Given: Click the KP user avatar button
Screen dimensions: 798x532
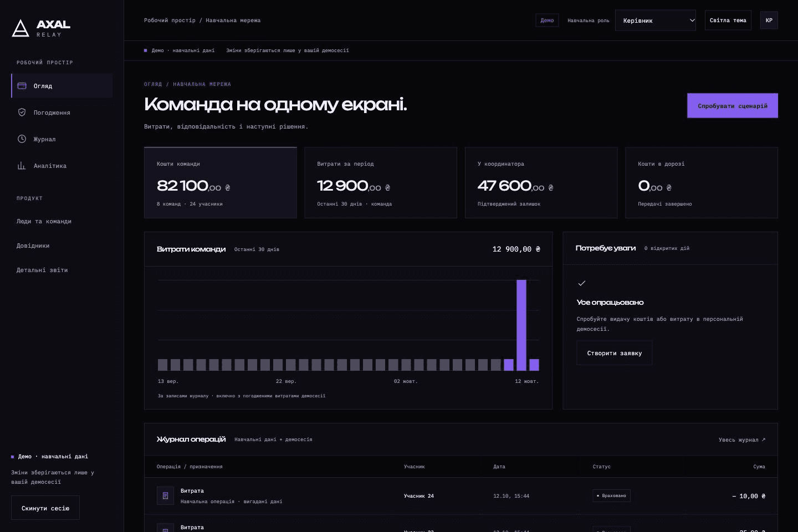Looking at the screenshot, I should [x=769, y=21].
